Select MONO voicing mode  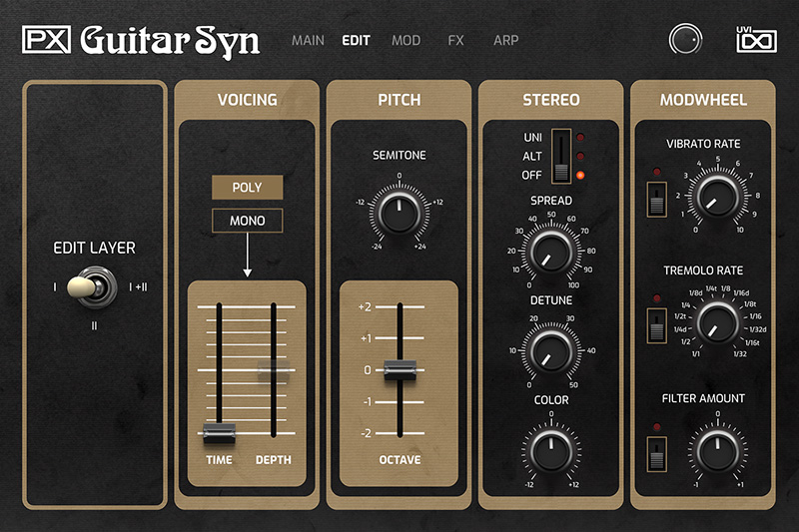point(247,221)
